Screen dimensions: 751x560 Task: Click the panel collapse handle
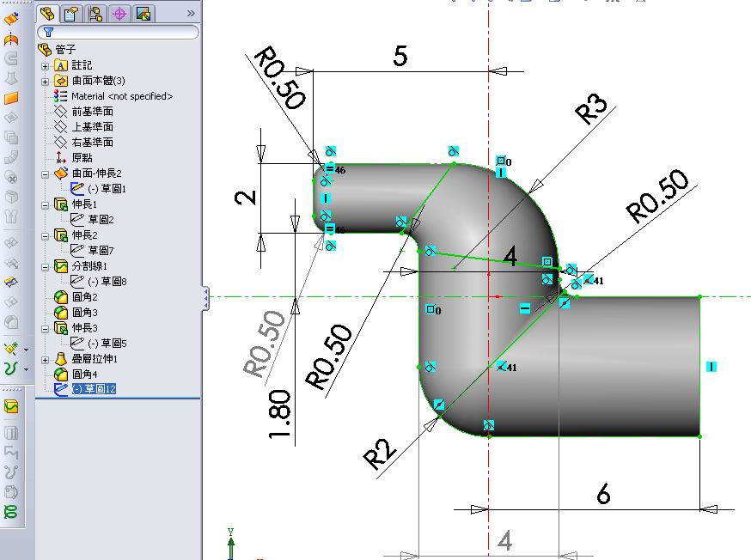coord(205,299)
